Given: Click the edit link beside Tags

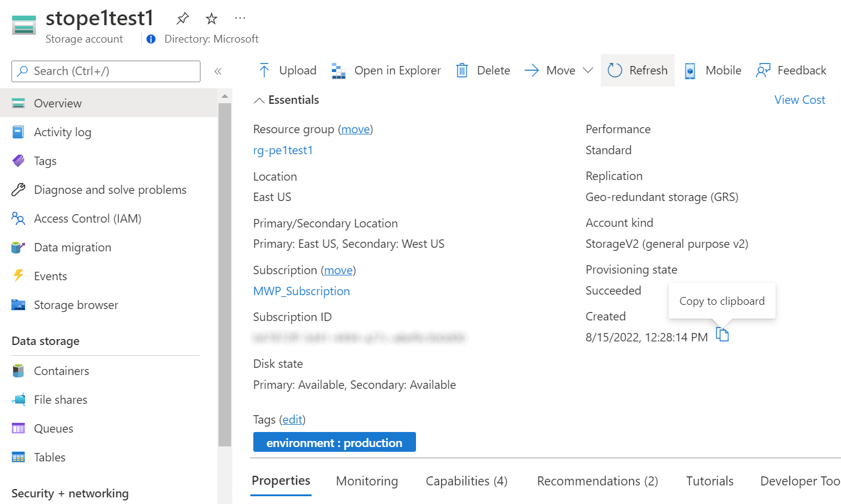Looking at the screenshot, I should coord(293,419).
